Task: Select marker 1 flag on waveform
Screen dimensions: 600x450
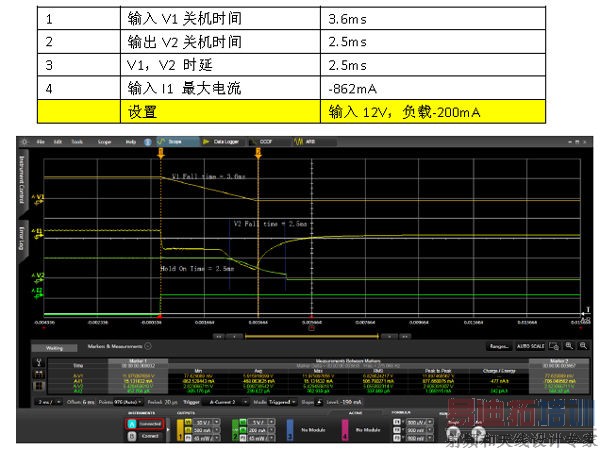Action: pos(161,153)
